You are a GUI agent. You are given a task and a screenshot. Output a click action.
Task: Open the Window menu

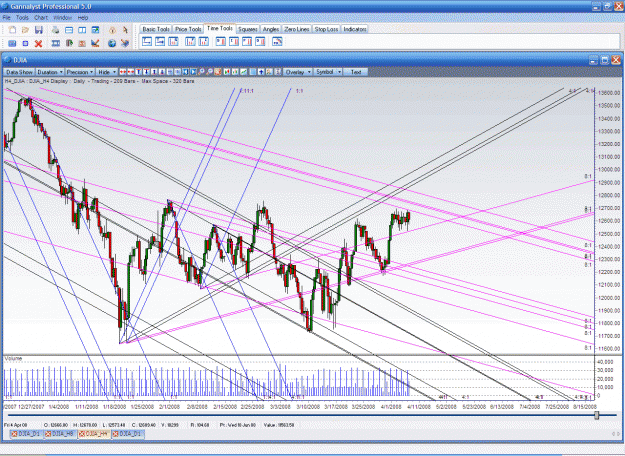pyautogui.click(x=62, y=18)
